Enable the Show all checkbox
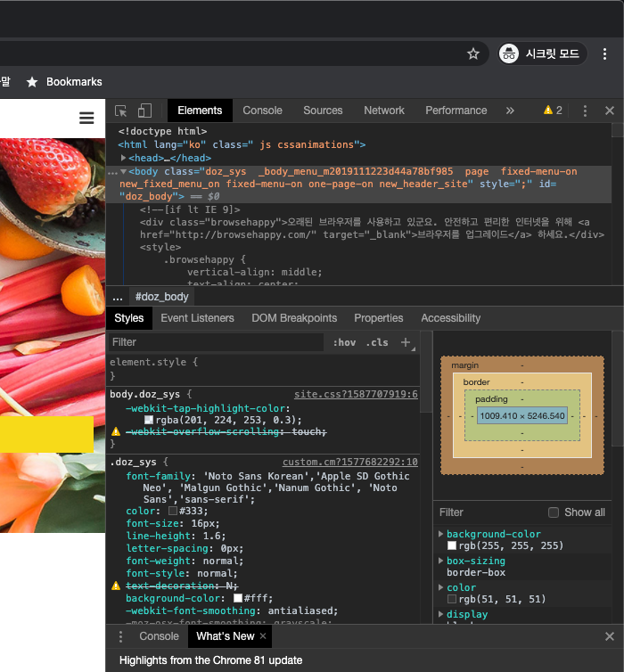Image resolution: width=624 pixels, height=672 pixels. [x=554, y=512]
